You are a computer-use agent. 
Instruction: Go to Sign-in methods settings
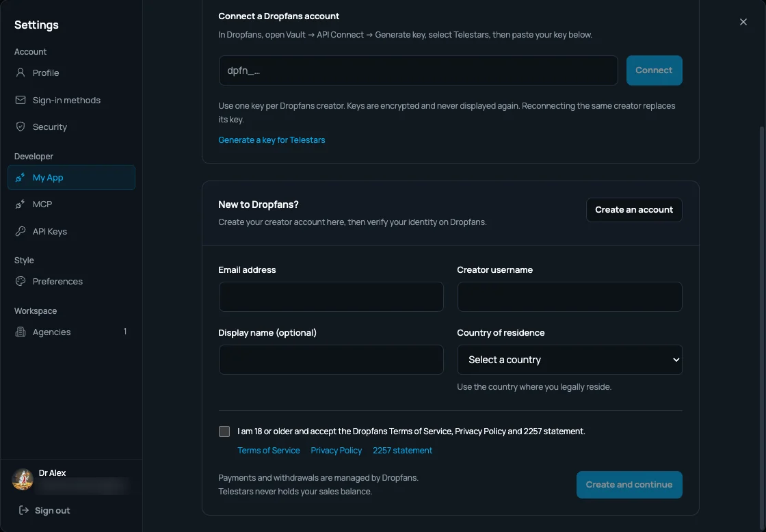coord(71,100)
